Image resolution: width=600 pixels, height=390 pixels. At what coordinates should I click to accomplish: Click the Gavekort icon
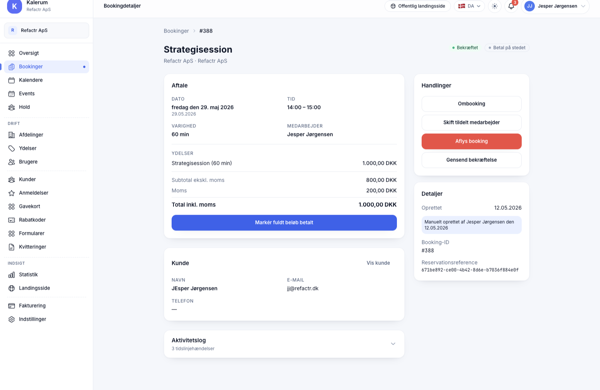pyautogui.click(x=11, y=206)
